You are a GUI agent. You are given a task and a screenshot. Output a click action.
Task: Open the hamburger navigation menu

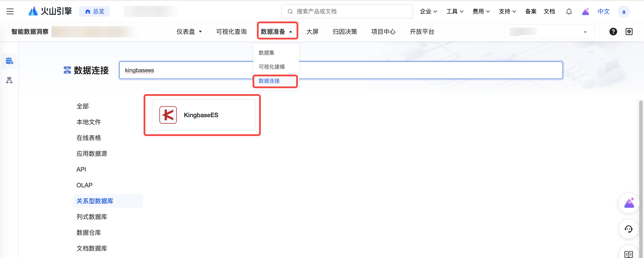(x=10, y=11)
